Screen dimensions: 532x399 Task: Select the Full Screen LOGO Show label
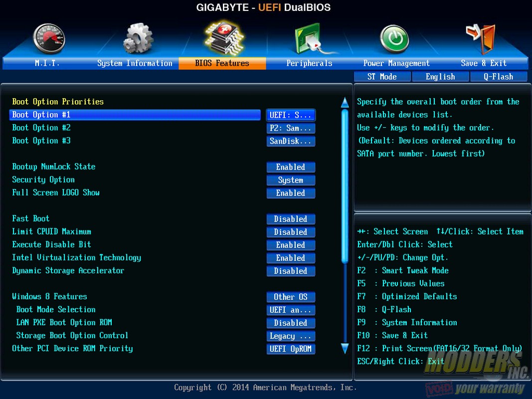coord(56,193)
